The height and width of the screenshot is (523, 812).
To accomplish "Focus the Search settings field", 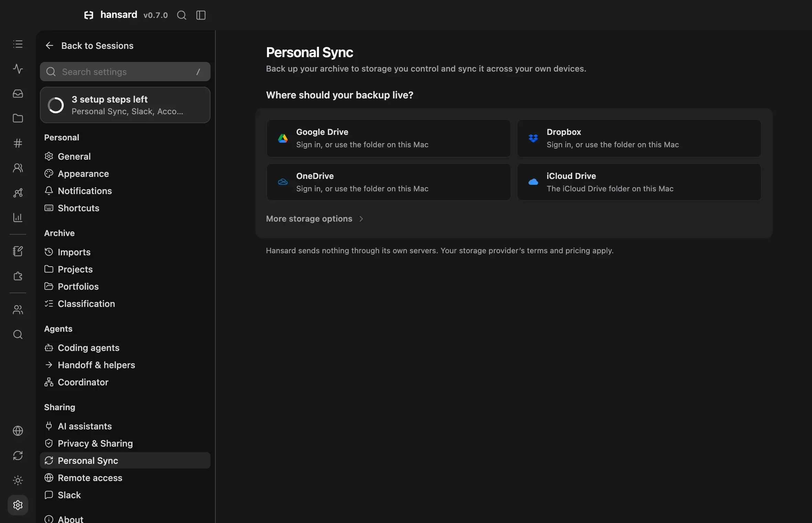I will click(x=125, y=72).
